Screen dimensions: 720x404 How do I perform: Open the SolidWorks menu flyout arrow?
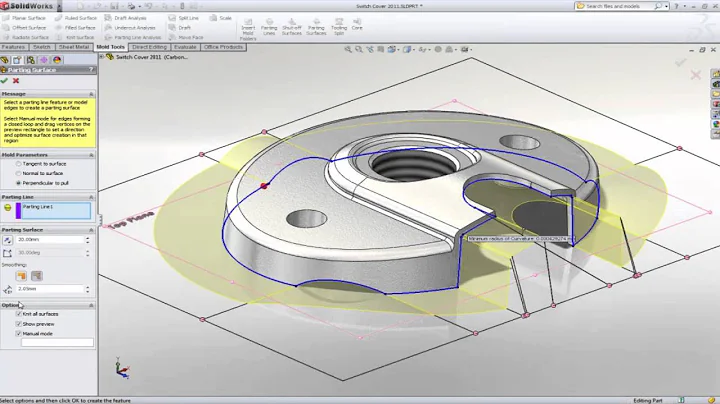pos(59,6)
